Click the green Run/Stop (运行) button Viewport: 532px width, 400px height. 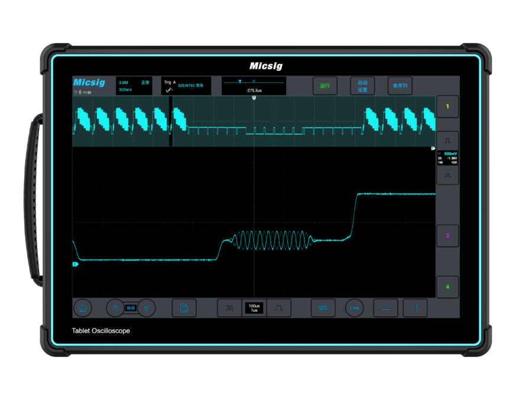point(325,86)
